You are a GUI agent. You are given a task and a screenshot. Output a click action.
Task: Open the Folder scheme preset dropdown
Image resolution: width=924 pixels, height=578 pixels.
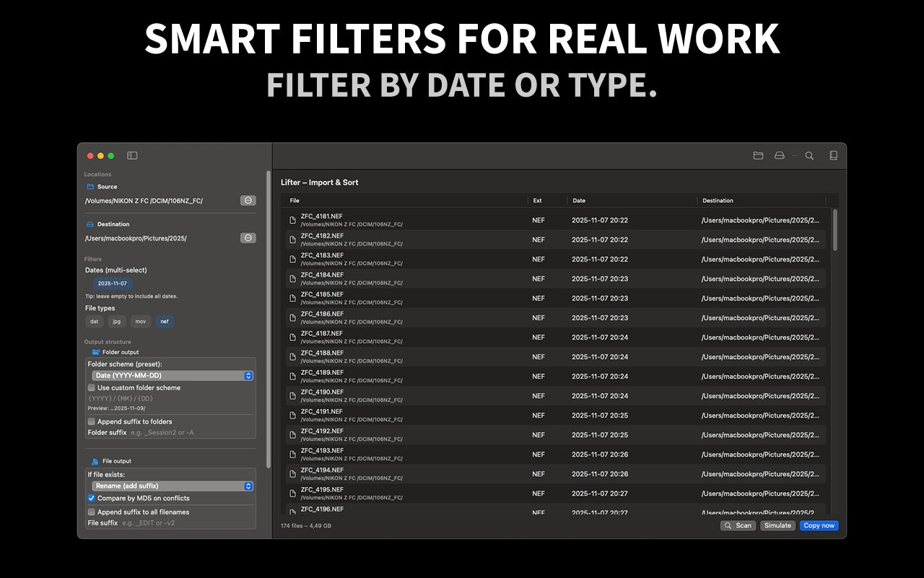170,375
